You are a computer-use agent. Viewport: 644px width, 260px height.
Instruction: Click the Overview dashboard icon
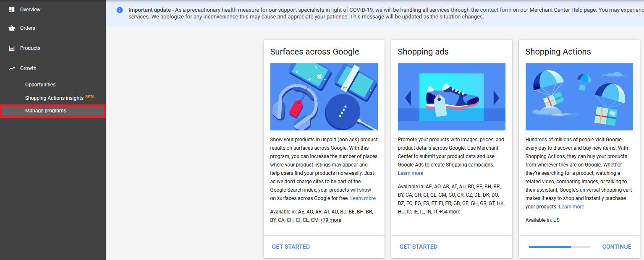(12, 9)
